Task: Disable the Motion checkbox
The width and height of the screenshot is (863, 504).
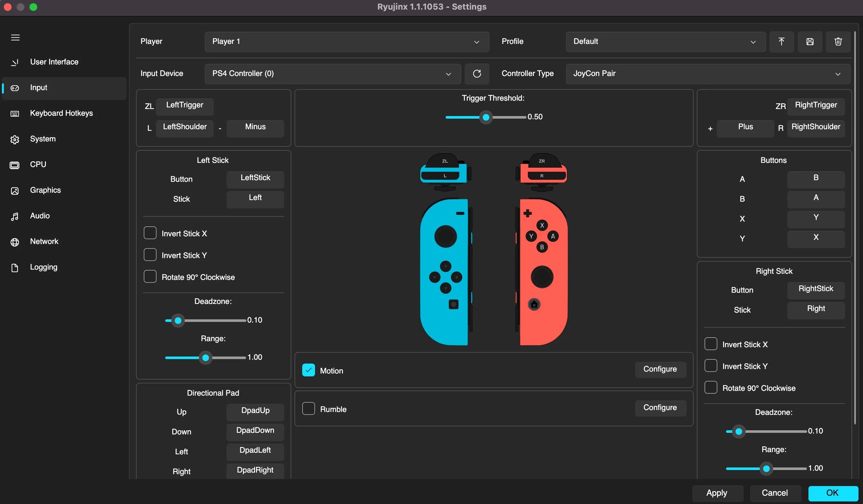Action: pos(308,370)
